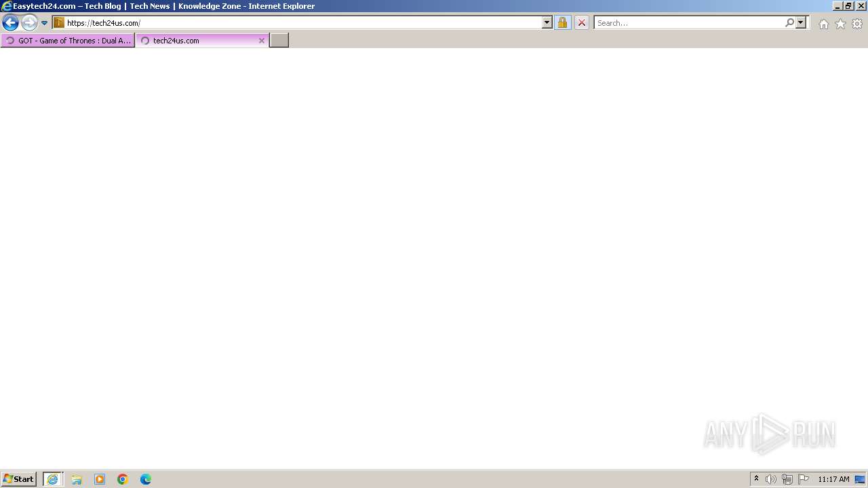Click the IE logo in the title bar
The width and height of the screenshot is (868, 488).
tap(7, 6)
